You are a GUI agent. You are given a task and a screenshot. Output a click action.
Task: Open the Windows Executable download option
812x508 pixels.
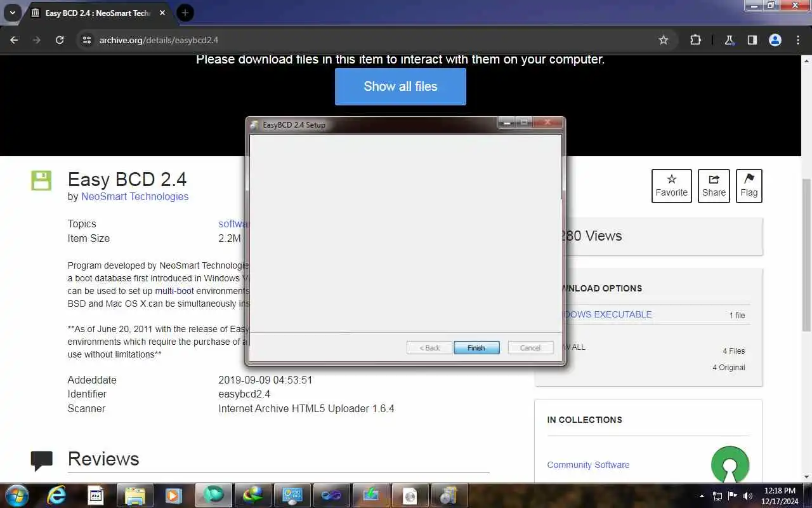[606, 314]
